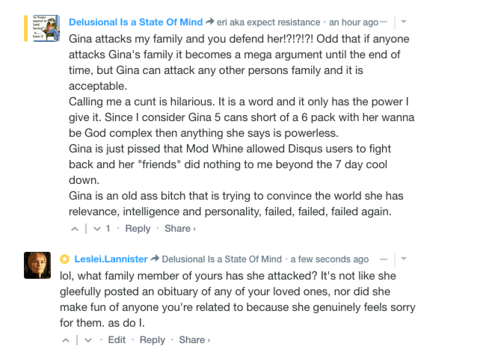Image resolution: width=480 pixels, height=364 pixels.
Task: Downvote Leslei.Lannister's comment
Action: 88,340
